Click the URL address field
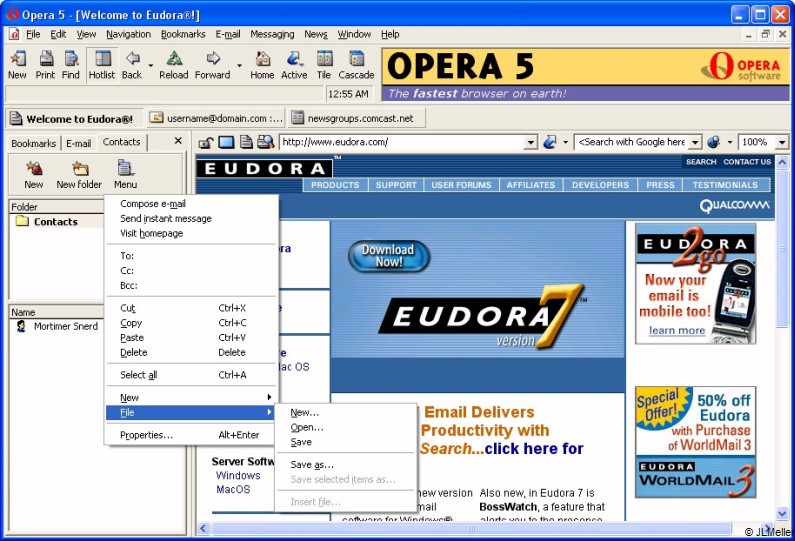The width and height of the screenshot is (795, 541). pos(403,142)
